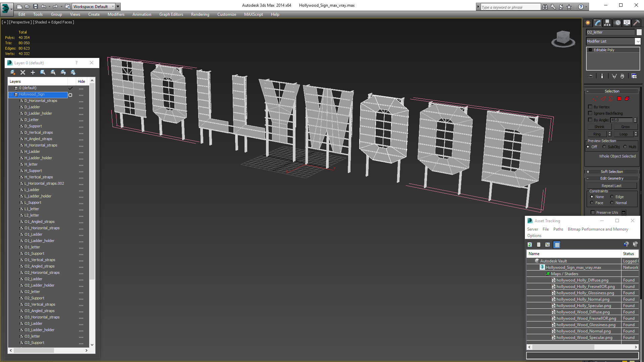The height and width of the screenshot is (362, 644).
Task: Enable Ignore Backfacing checkbox
Action: (590, 113)
